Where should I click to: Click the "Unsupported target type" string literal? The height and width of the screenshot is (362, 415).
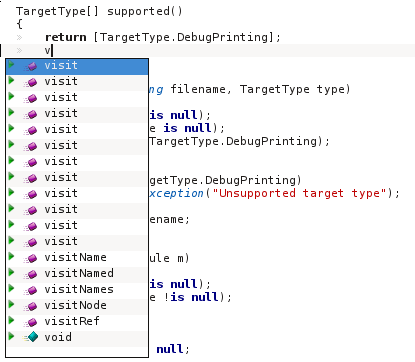(299, 193)
